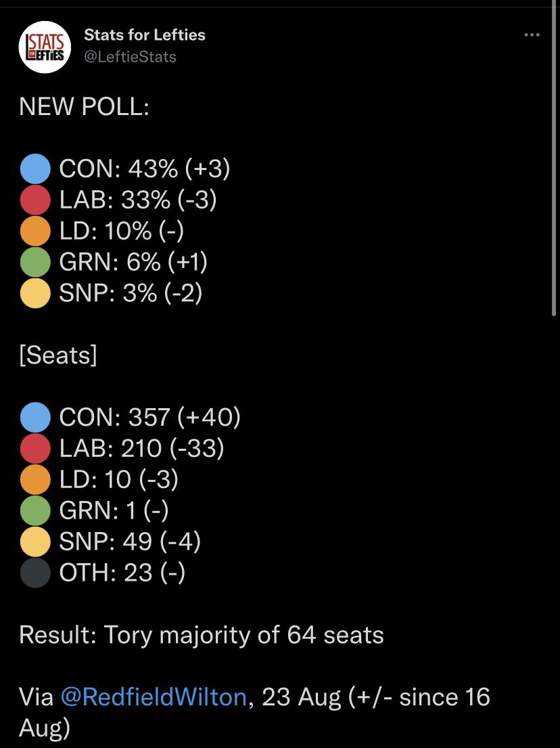The image size is (560, 748).
Task: Click the yellow circle beside SNP: 3%
Action: click(x=35, y=293)
